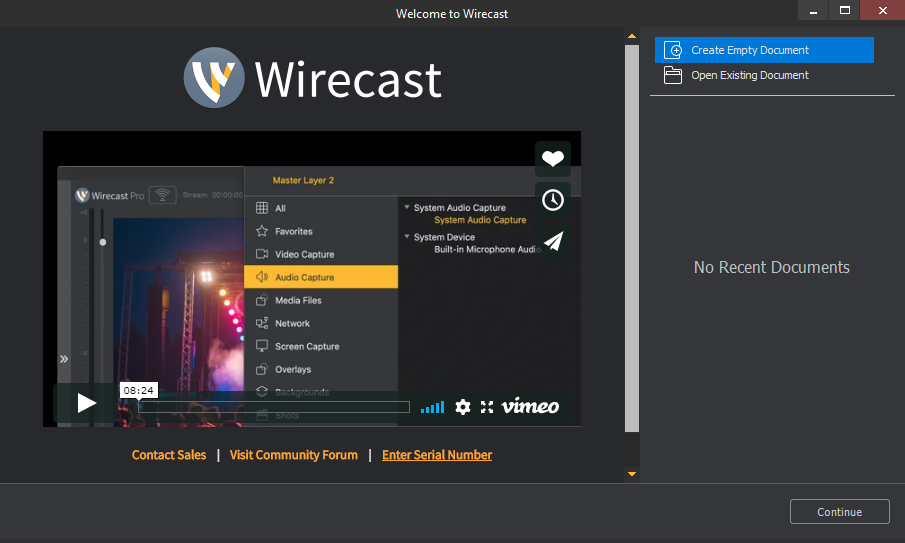905x543 pixels.
Task: Maximize the Welcome to Wirecast window
Action: click(844, 10)
